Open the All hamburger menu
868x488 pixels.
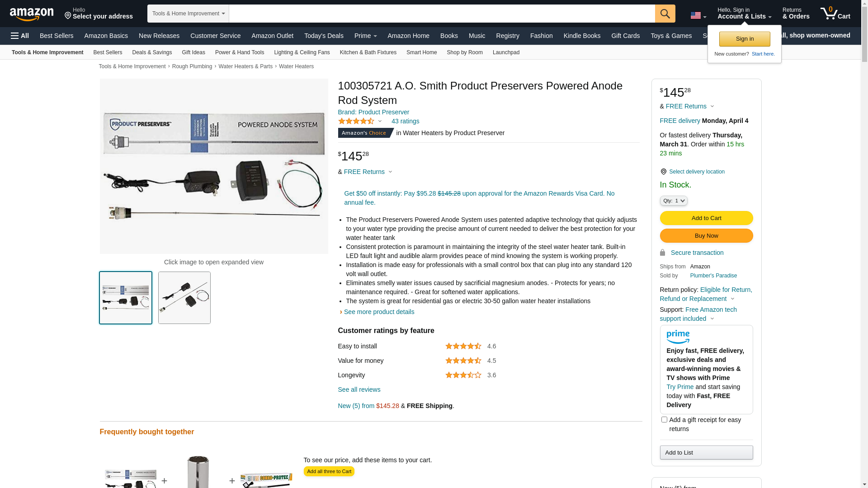20,36
